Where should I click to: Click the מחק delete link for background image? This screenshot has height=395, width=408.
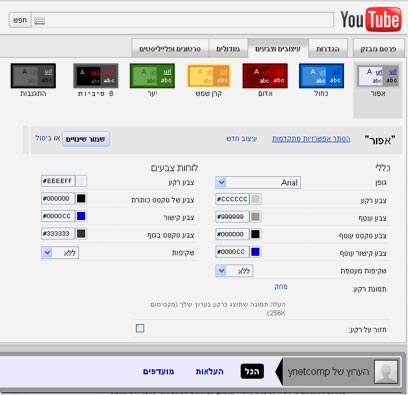[x=281, y=286]
